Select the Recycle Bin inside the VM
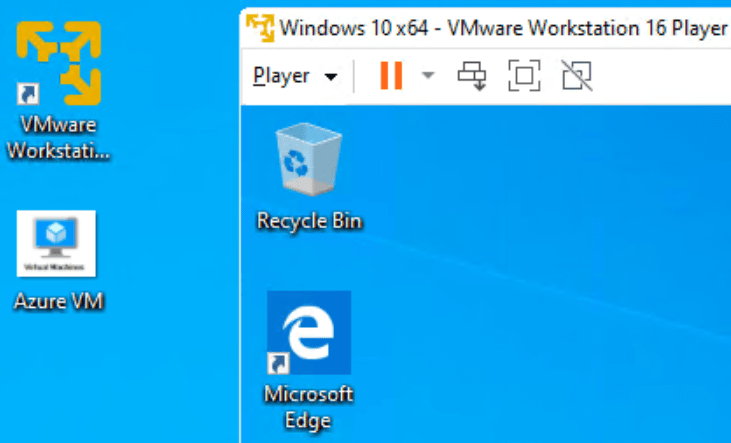This screenshot has width=731, height=443. tap(309, 159)
